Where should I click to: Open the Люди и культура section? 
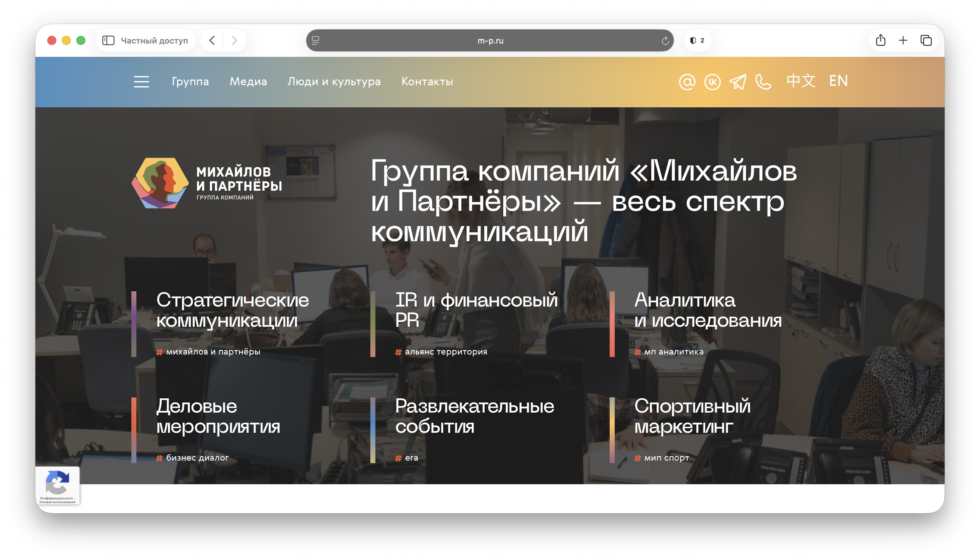(334, 81)
